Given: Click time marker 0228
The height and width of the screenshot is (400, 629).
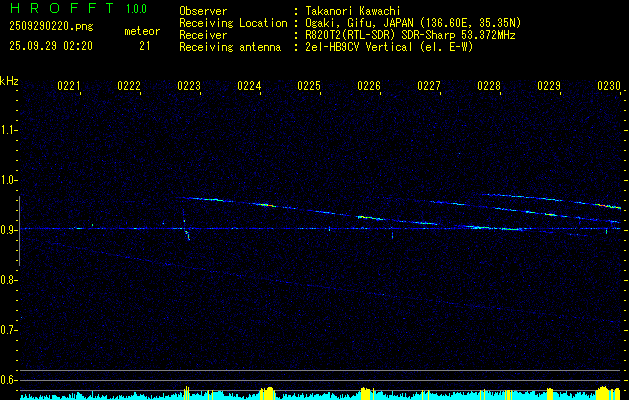Looking at the screenshot, I should [489, 86].
